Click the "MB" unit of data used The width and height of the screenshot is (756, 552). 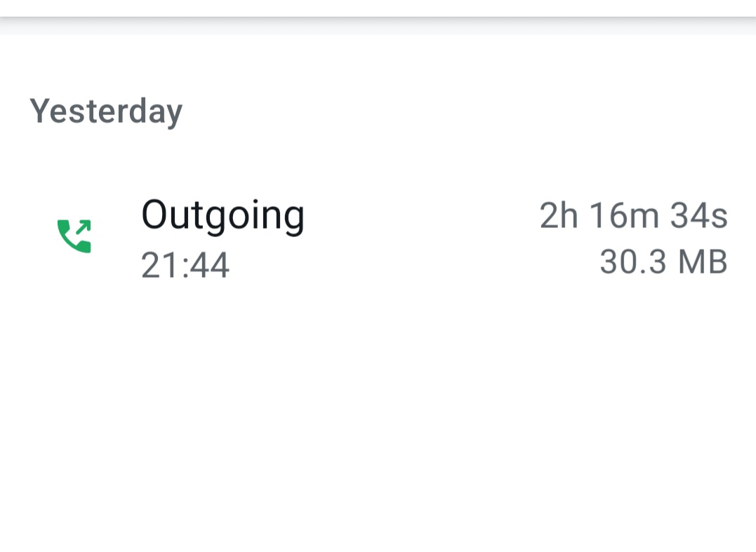point(701,262)
